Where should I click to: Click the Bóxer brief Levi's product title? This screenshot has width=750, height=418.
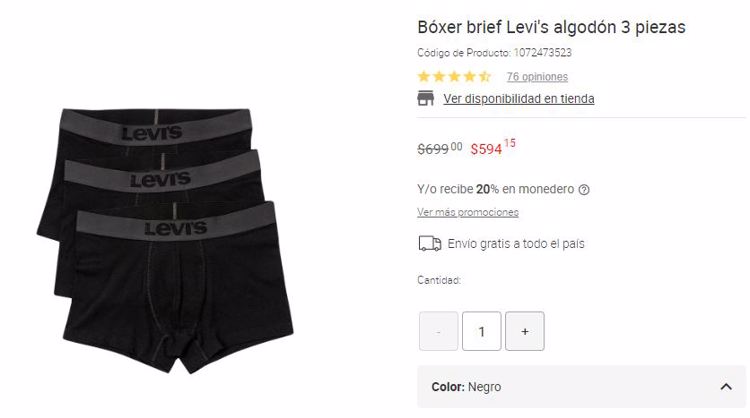pyautogui.click(x=551, y=27)
